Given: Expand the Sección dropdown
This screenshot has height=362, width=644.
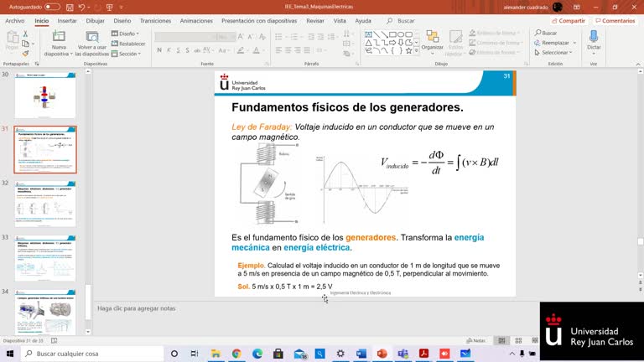Looking at the screenshot, I should [126, 54].
